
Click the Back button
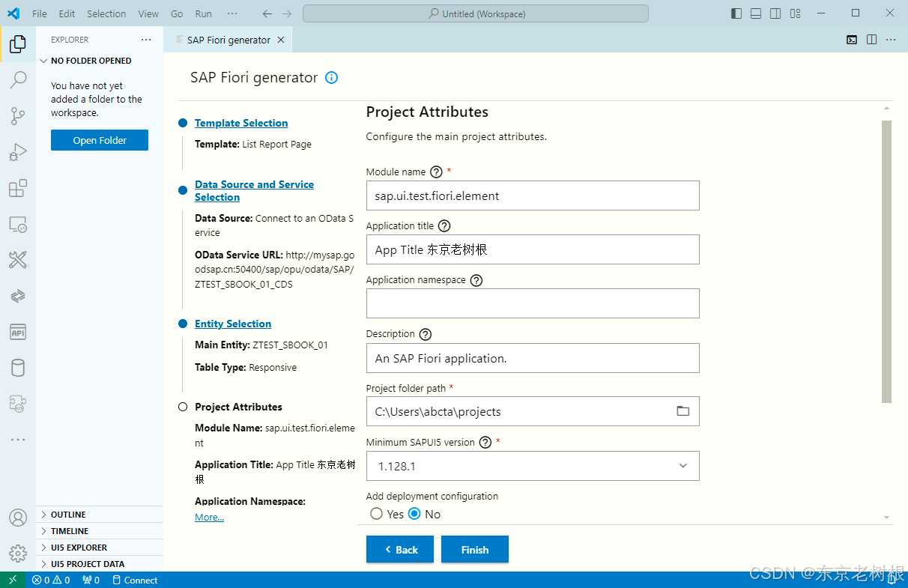click(400, 550)
